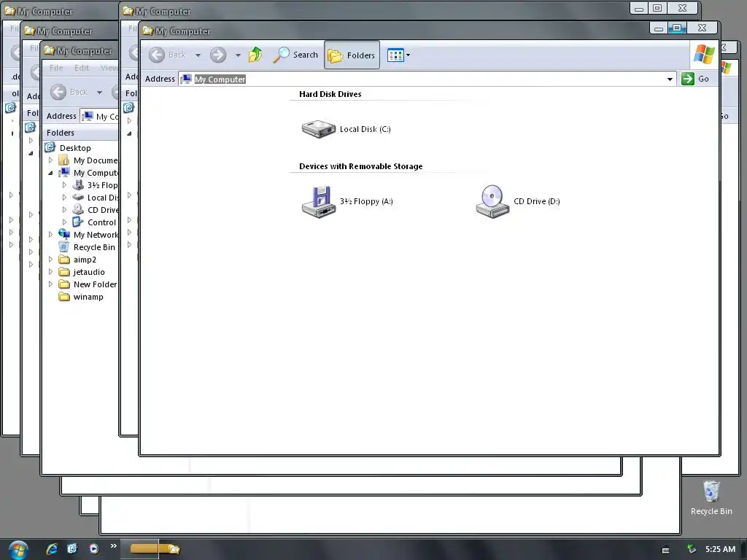747x560 pixels.
Task: Click the Back button in front window toolbar
Action: (x=167, y=55)
